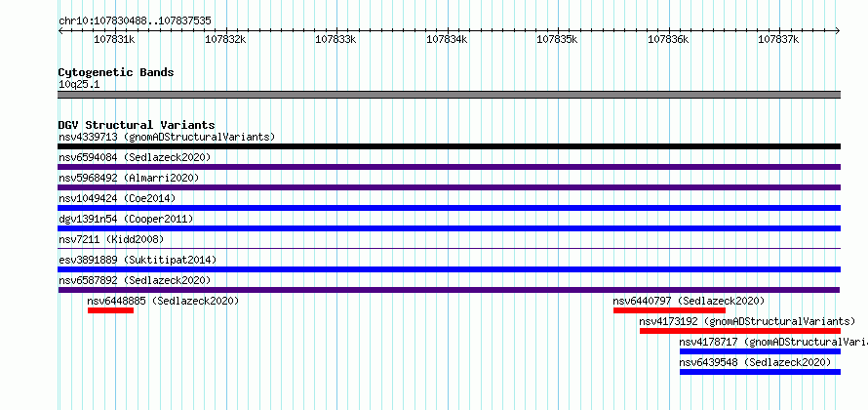Image resolution: width=868 pixels, height=410 pixels.
Task: Open the nsv6439548 (Sedlazeck2020) label
Action: pyautogui.click(x=755, y=362)
